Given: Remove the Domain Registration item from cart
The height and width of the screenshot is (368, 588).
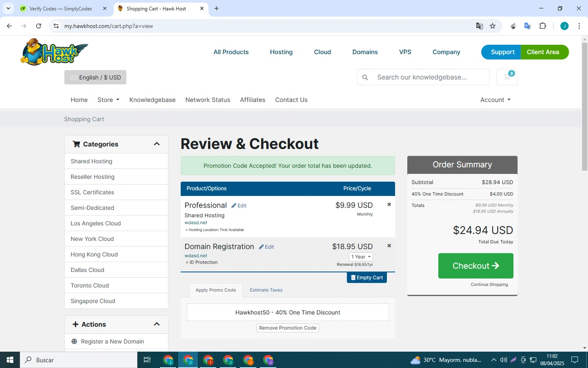Looking at the screenshot, I should 389,246.
